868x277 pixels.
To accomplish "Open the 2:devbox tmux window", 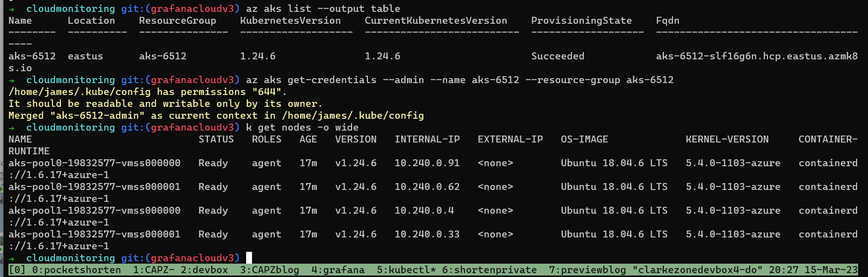I will [204, 270].
